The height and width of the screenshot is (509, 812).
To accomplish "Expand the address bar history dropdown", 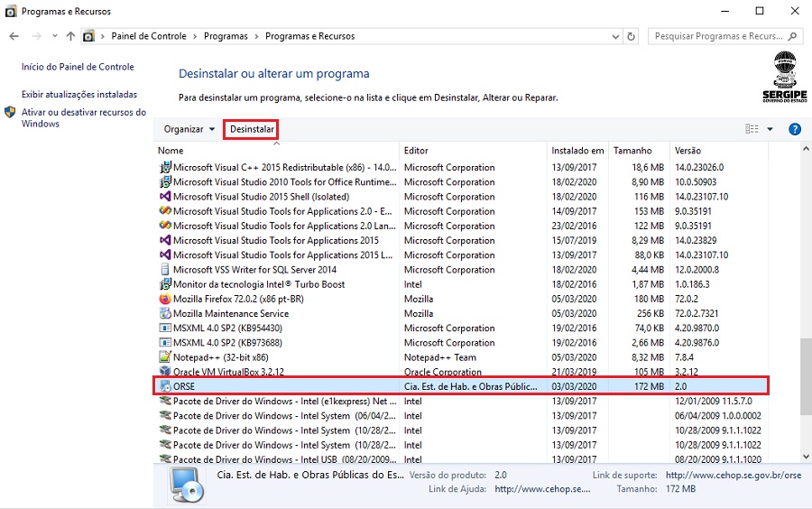I will point(615,36).
